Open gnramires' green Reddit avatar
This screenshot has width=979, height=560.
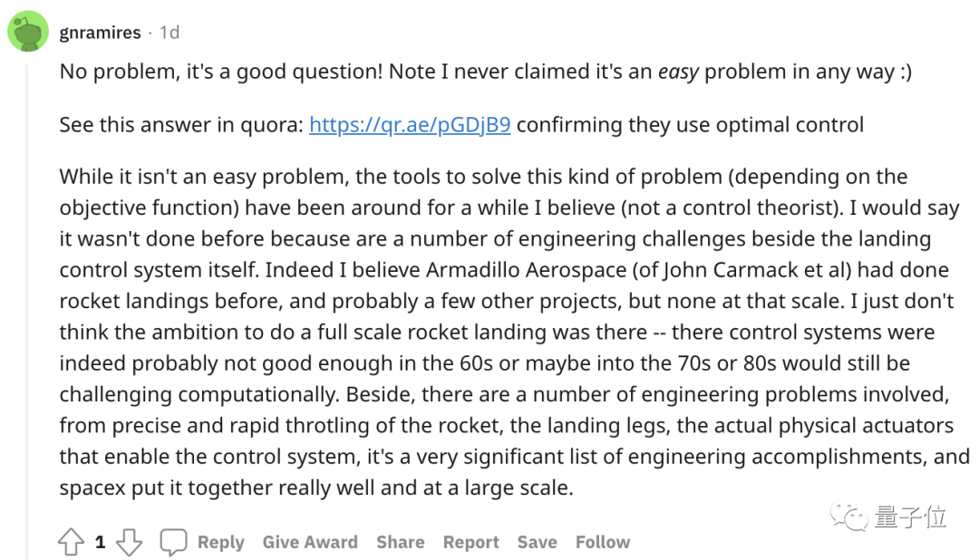coord(28,32)
